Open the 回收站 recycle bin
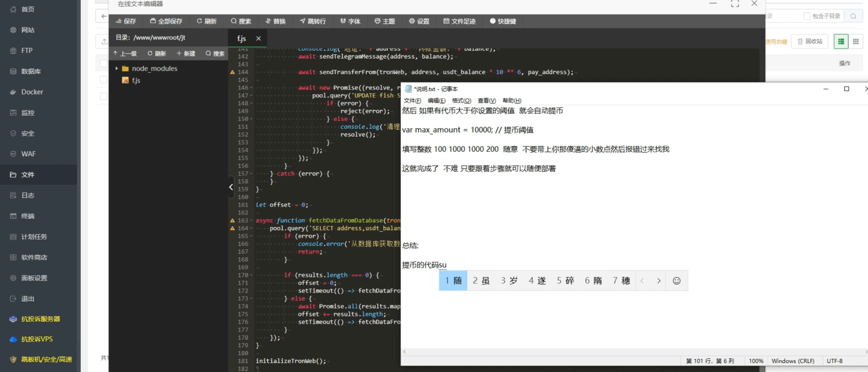This screenshot has width=868, height=372. [x=810, y=41]
